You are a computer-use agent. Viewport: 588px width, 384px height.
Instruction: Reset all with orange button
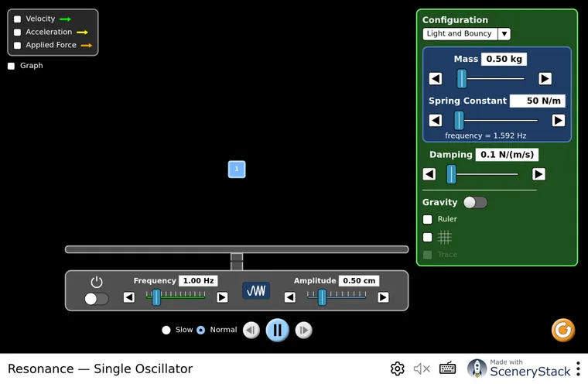[563, 331]
